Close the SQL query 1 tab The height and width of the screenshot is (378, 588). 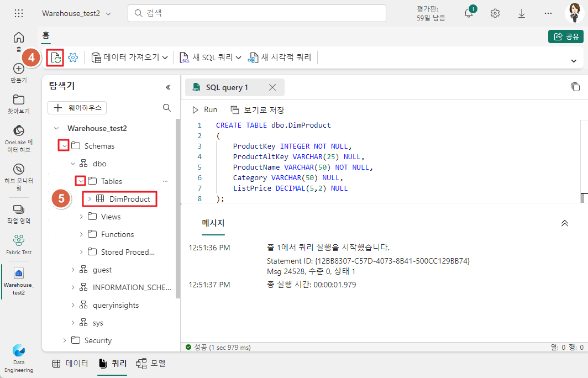tap(272, 87)
